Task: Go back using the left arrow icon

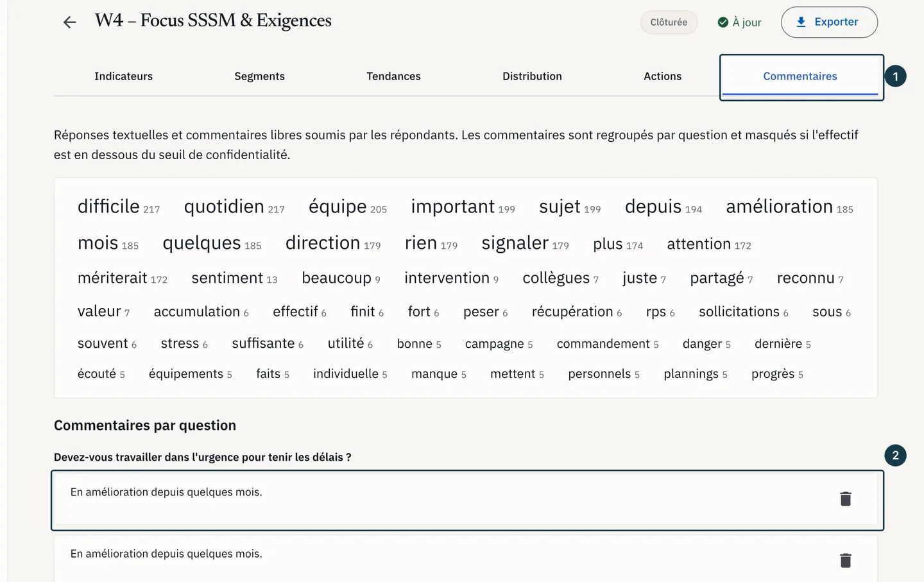Action: (x=69, y=22)
